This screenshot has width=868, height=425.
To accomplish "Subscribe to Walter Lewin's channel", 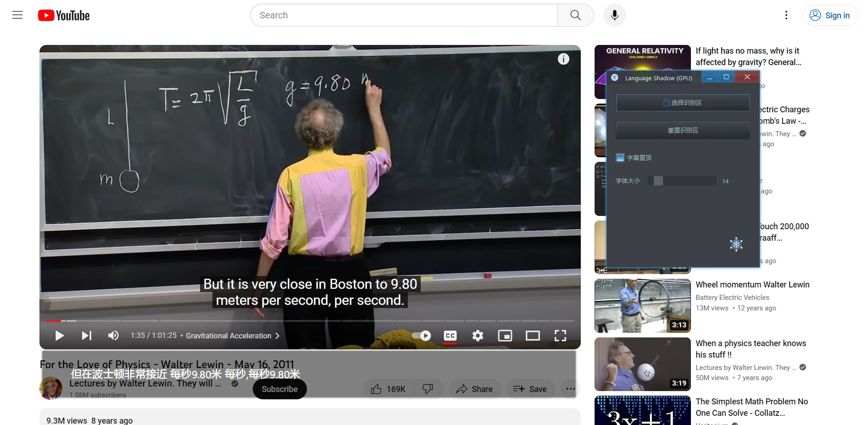I will pyautogui.click(x=279, y=389).
